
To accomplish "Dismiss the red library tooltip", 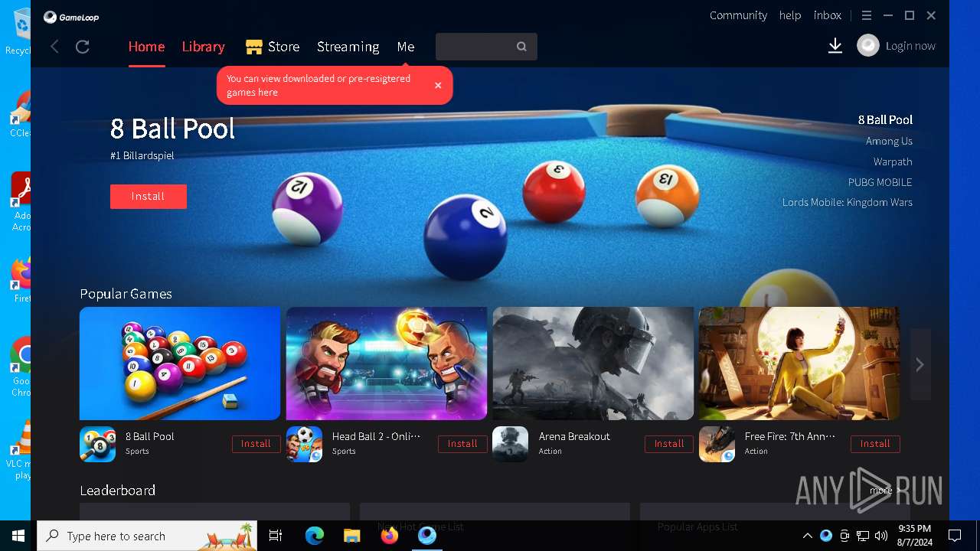I will point(438,85).
